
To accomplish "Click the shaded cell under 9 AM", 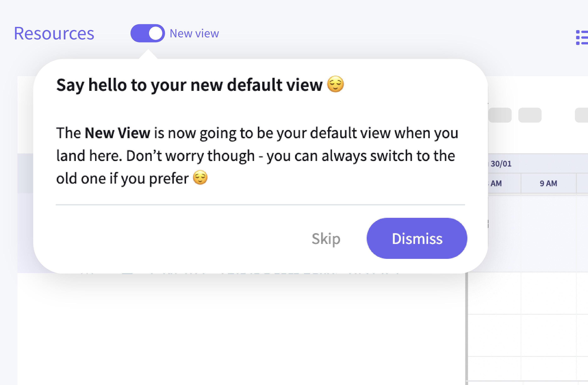I will click(x=548, y=233).
